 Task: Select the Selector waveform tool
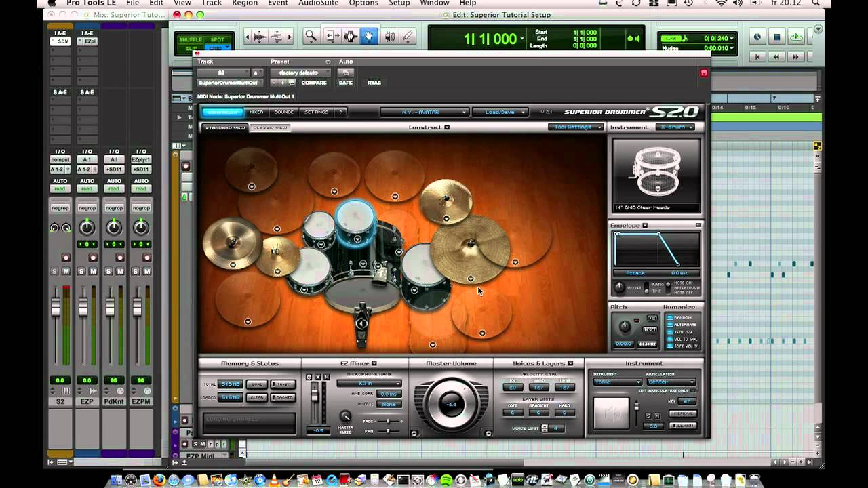(350, 37)
